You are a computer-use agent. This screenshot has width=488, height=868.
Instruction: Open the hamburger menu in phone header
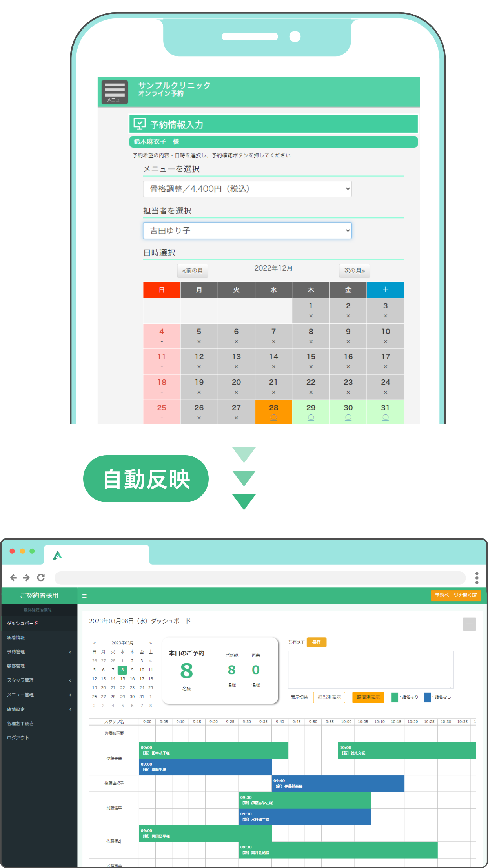click(x=115, y=92)
